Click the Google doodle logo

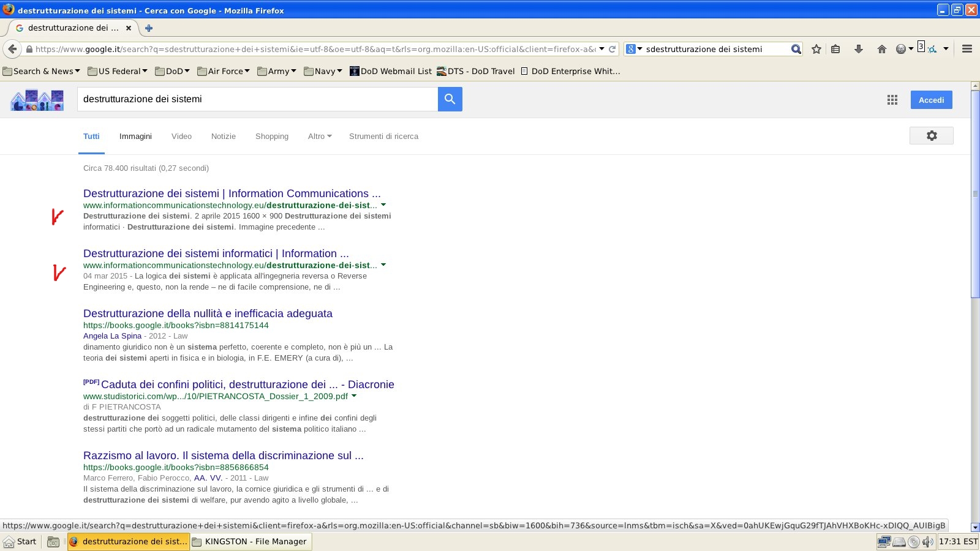(37, 100)
